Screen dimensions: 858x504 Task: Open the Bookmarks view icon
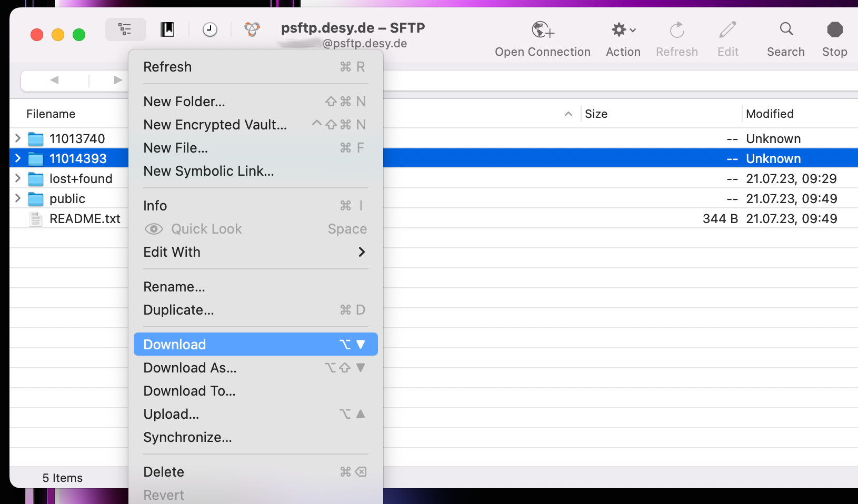click(x=167, y=29)
